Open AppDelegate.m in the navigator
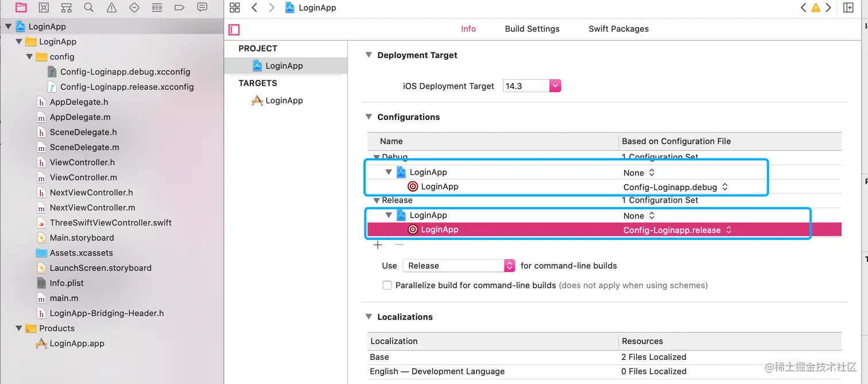This screenshot has width=868, height=384. 80,117
